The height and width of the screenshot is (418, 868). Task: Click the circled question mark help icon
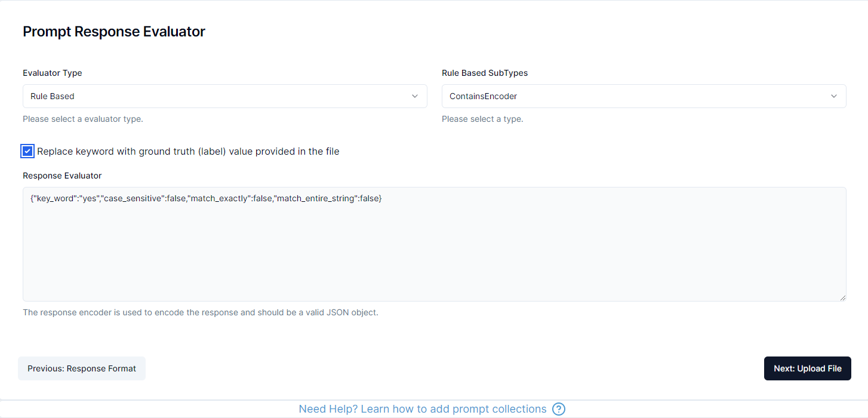tap(559, 409)
